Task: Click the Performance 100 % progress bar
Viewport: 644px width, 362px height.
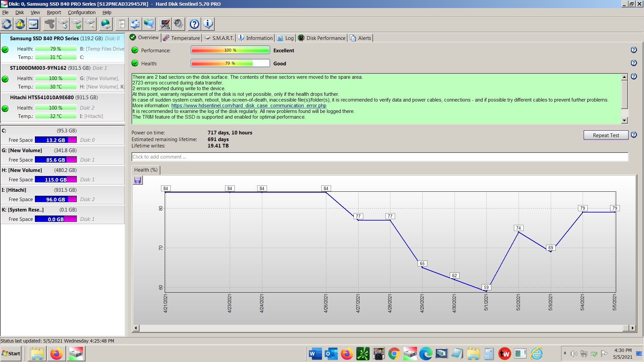Action: pos(230,50)
